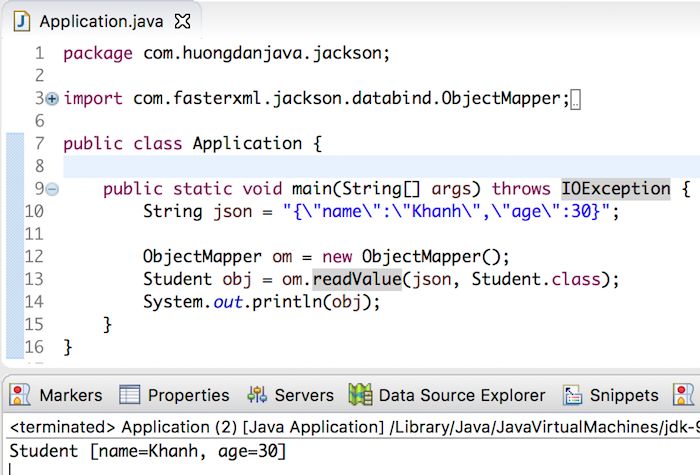Open the Snippets view tab
700x475 pixels.
tap(611, 395)
